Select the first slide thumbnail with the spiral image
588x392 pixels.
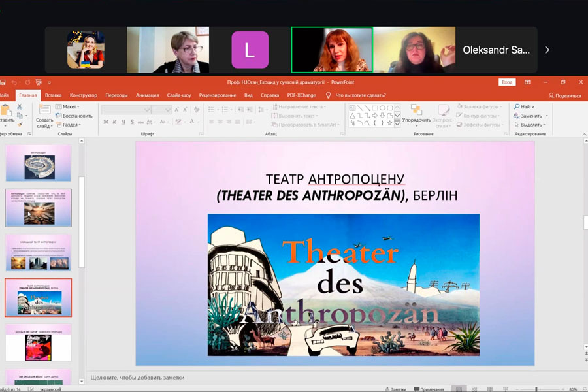pos(38,163)
